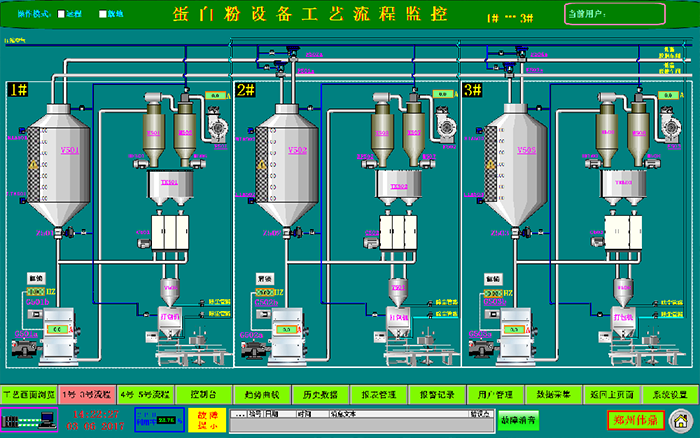Click the red date and time display
Viewport: 700px width, 438px height.
[96, 420]
